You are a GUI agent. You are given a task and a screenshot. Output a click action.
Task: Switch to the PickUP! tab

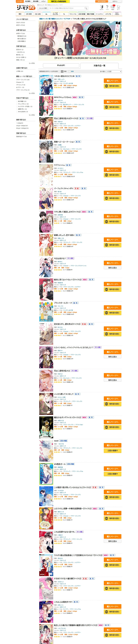click(61, 65)
